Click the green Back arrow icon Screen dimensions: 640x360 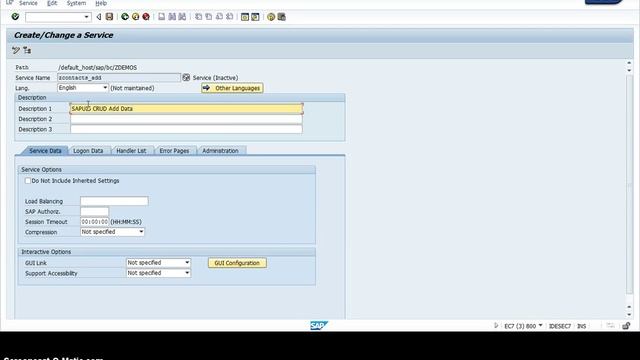point(125,17)
